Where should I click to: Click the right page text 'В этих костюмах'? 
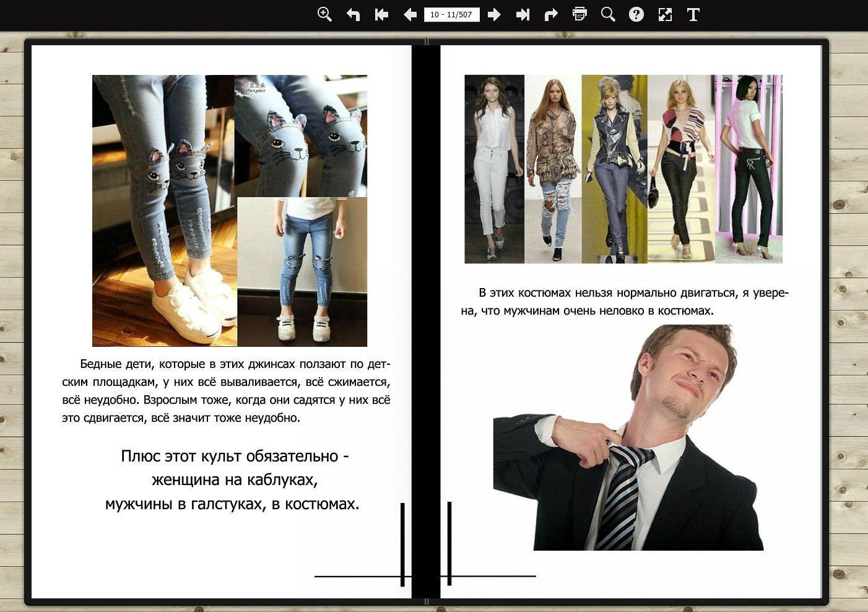(x=625, y=302)
